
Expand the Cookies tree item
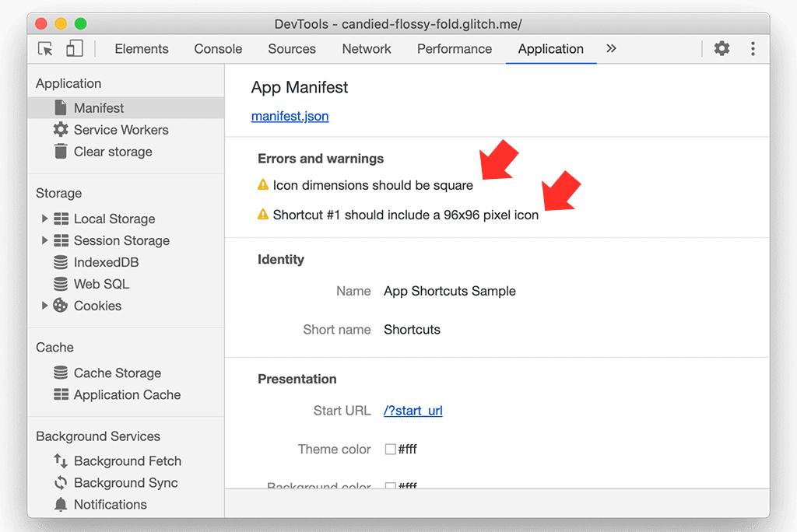pyautogui.click(x=45, y=306)
